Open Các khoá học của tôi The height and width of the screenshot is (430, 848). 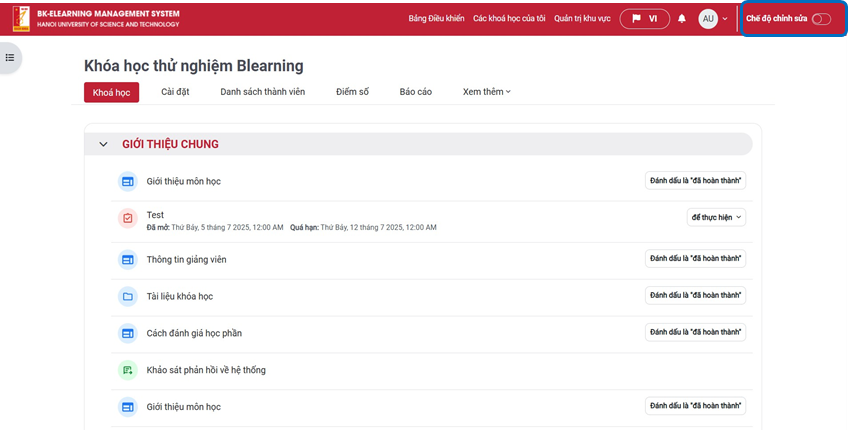point(509,19)
